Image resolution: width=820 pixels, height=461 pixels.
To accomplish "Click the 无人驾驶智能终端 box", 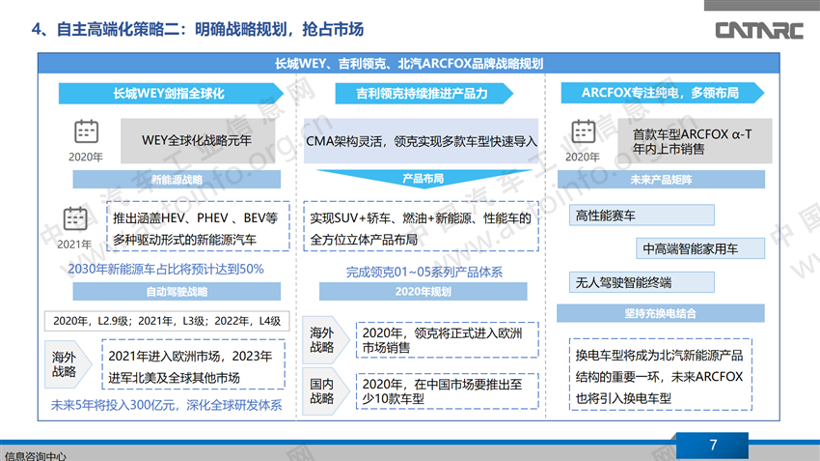I will point(642,283).
